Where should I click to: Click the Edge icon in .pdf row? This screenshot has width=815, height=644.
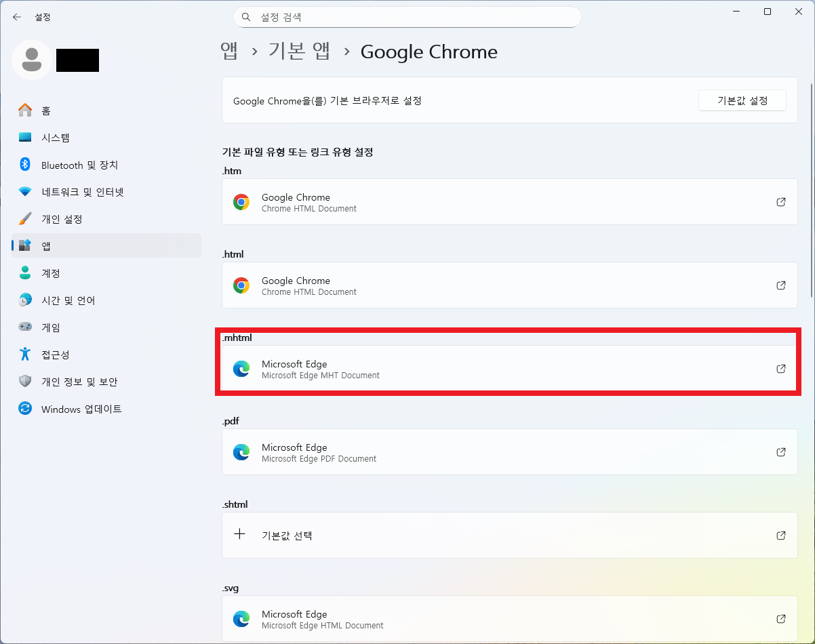[241, 452]
